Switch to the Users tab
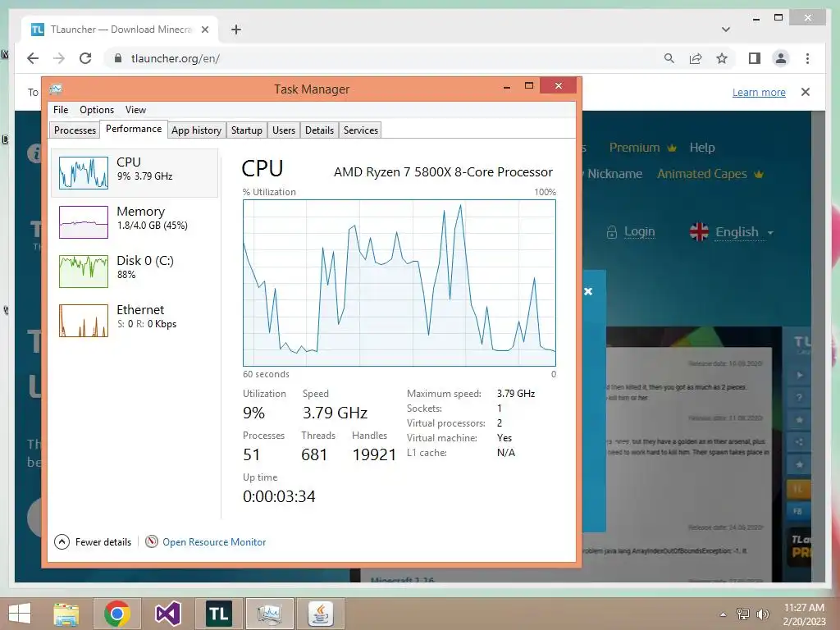 tap(283, 130)
